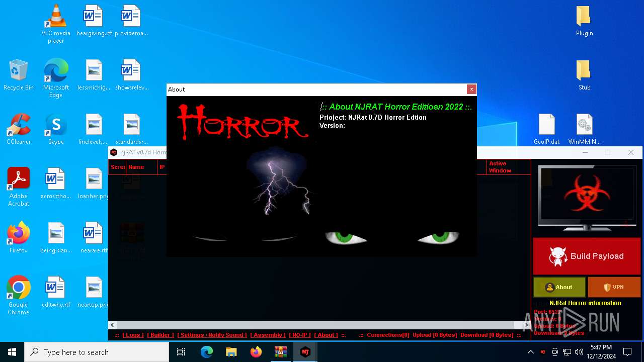644x362 pixels.
Task: Open beingislan image file on desktop
Action: point(56,238)
